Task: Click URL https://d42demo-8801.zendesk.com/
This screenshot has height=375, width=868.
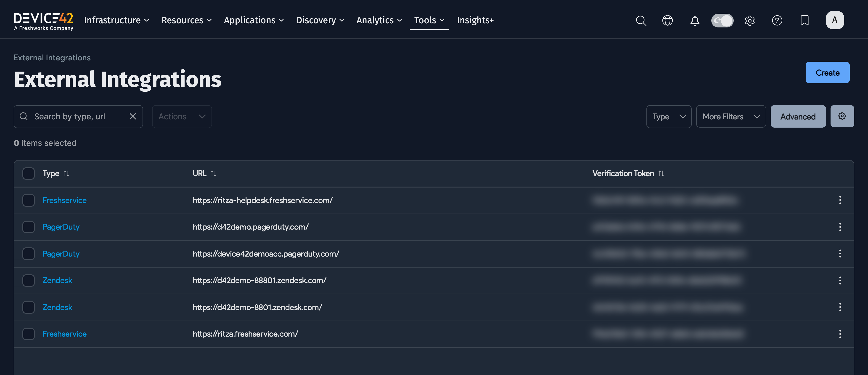Action: tap(257, 307)
